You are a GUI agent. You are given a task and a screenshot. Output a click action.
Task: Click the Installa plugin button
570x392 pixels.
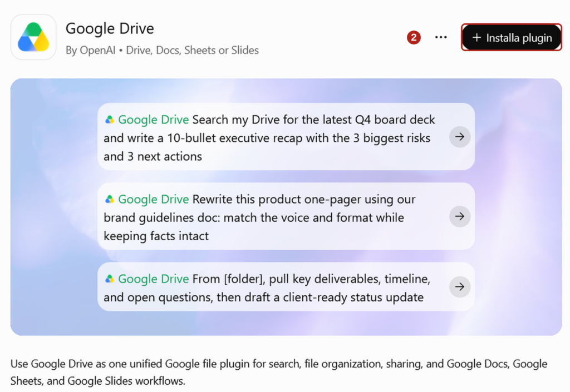pyautogui.click(x=512, y=37)
